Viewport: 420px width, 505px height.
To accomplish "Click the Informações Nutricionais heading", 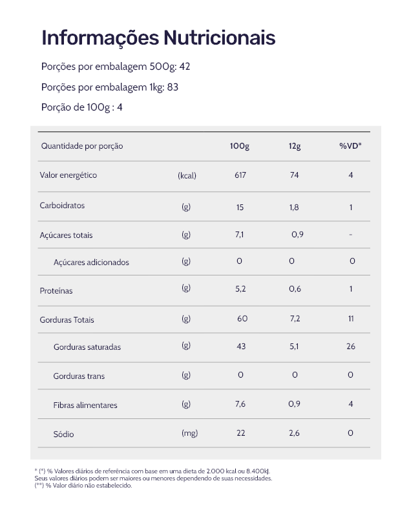I will 158,38.
